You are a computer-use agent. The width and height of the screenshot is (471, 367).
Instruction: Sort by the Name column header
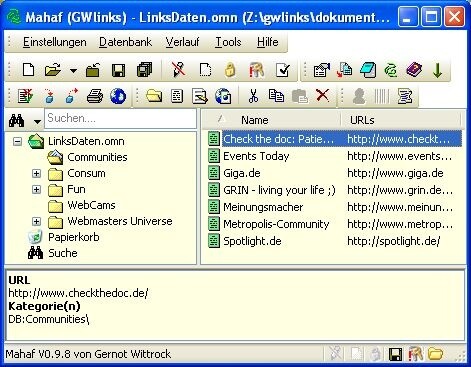pyautogui.click(x=271, y=120)
